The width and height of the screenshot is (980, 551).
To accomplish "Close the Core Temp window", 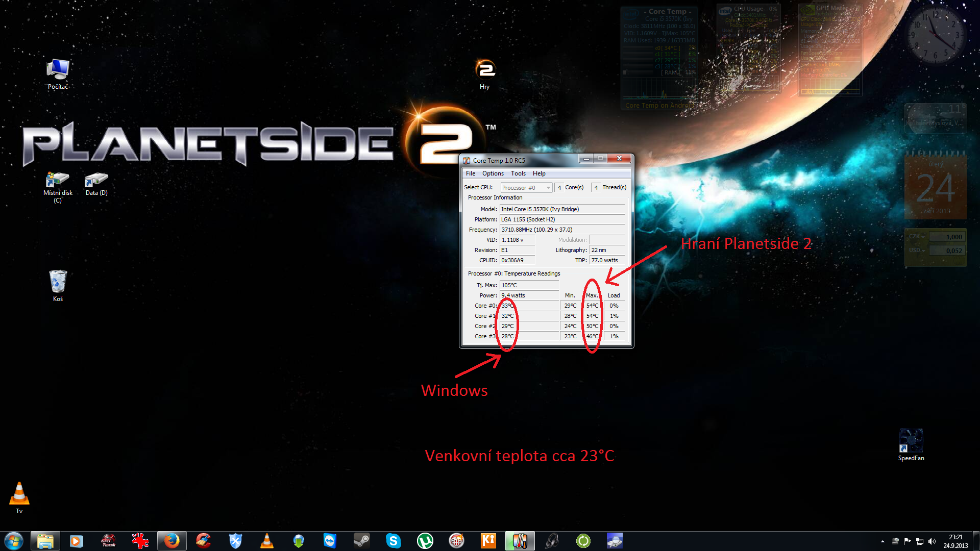I will coord(619,159).
